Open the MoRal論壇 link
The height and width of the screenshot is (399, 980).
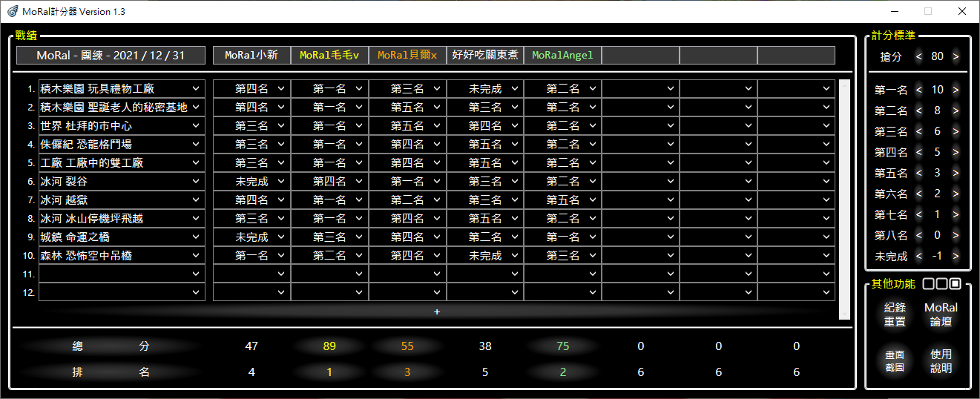pos(941,314)
